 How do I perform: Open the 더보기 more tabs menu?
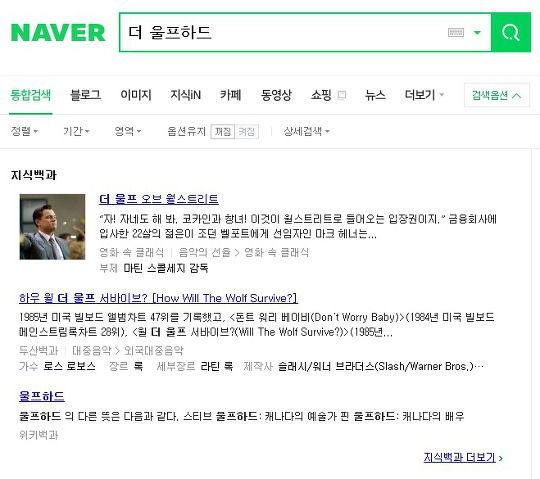tap(424, 95)
